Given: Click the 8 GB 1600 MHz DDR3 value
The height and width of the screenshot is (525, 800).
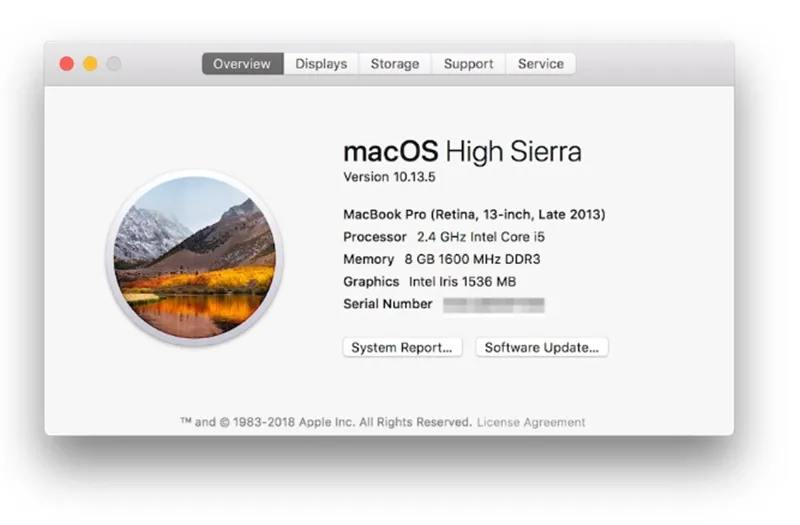Looking at the screenshot, I should [472, 259].
